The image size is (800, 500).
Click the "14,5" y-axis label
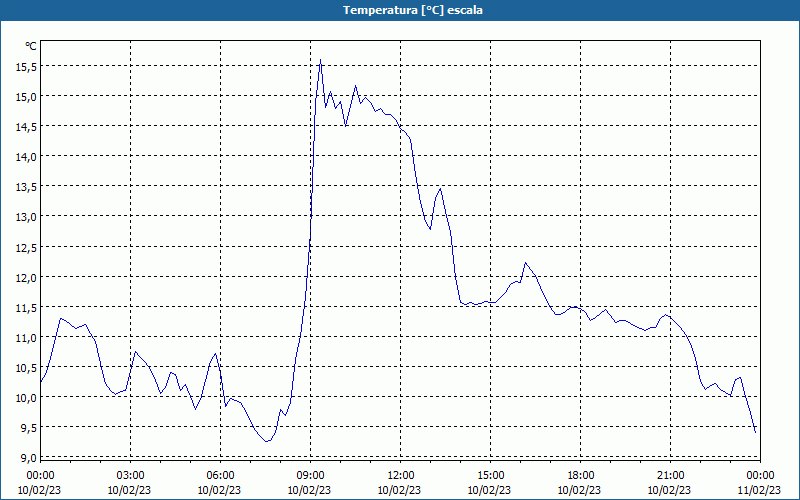tap(27, 127)
